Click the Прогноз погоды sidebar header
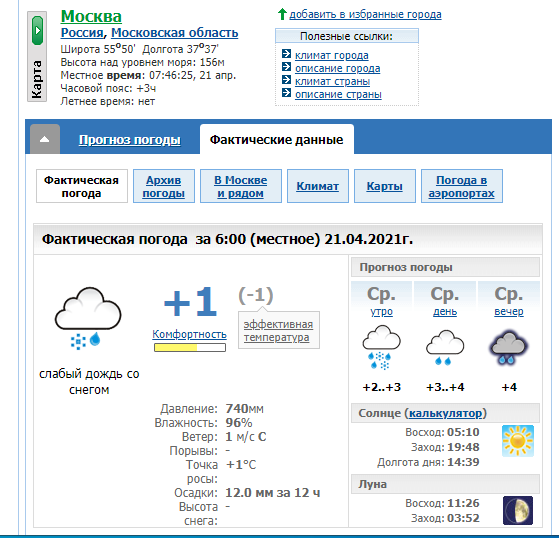This screenshot has width=559, height=538. tap(445, 267)
